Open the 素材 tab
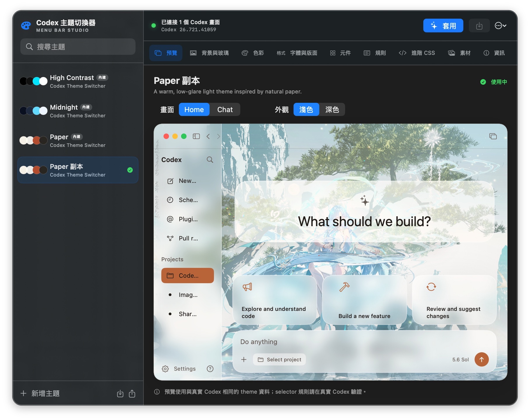This screenshot has width=530, height=420. (459, 53)
